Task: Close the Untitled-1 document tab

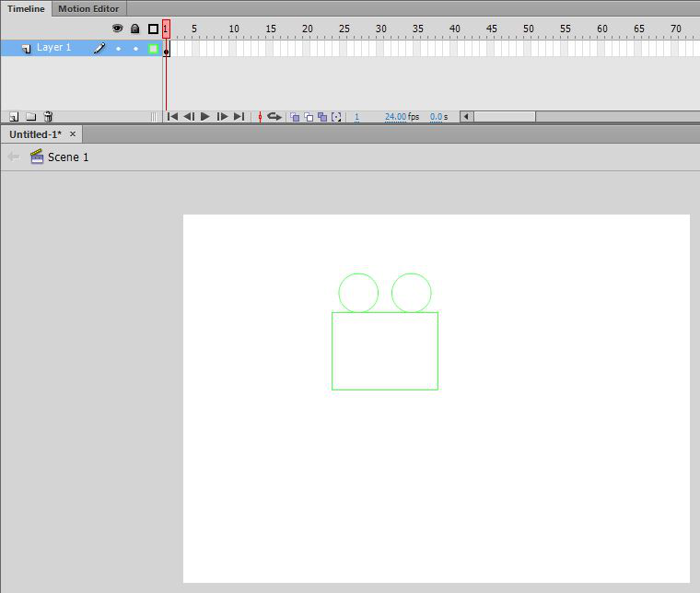Action: click(73, 134)
